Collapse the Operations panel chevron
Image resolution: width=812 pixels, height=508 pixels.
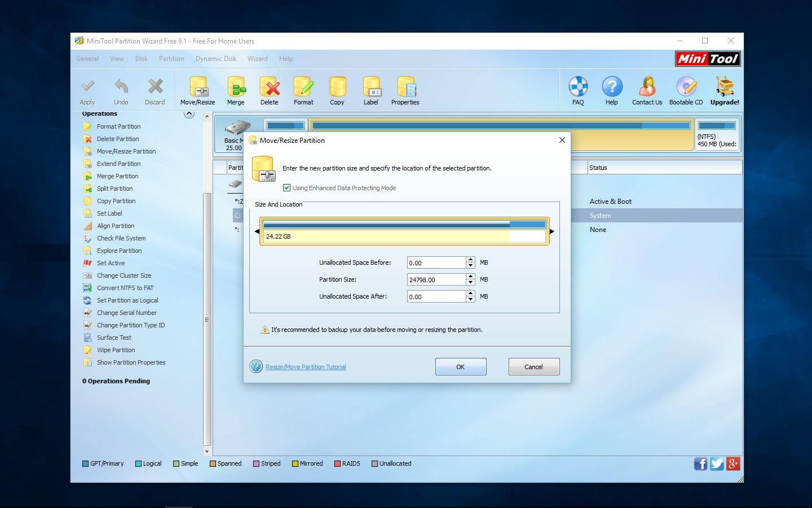pos(189,114)
